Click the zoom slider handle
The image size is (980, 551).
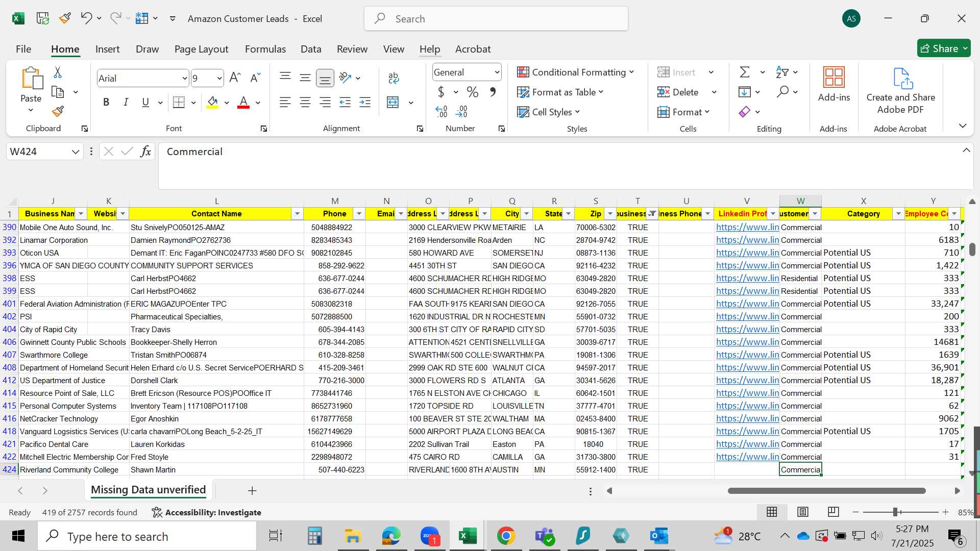click(895, 512)
